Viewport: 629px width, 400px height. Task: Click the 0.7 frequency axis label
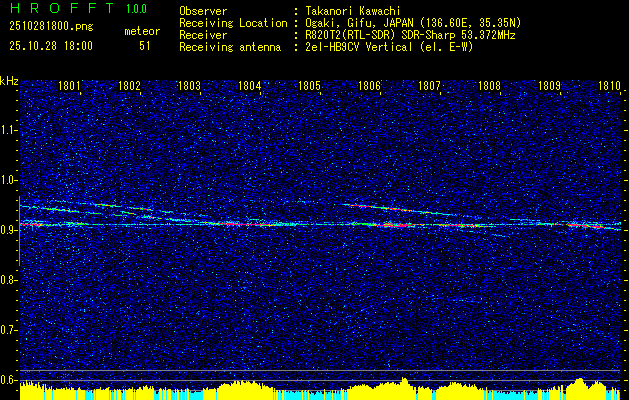coord(10,330)
